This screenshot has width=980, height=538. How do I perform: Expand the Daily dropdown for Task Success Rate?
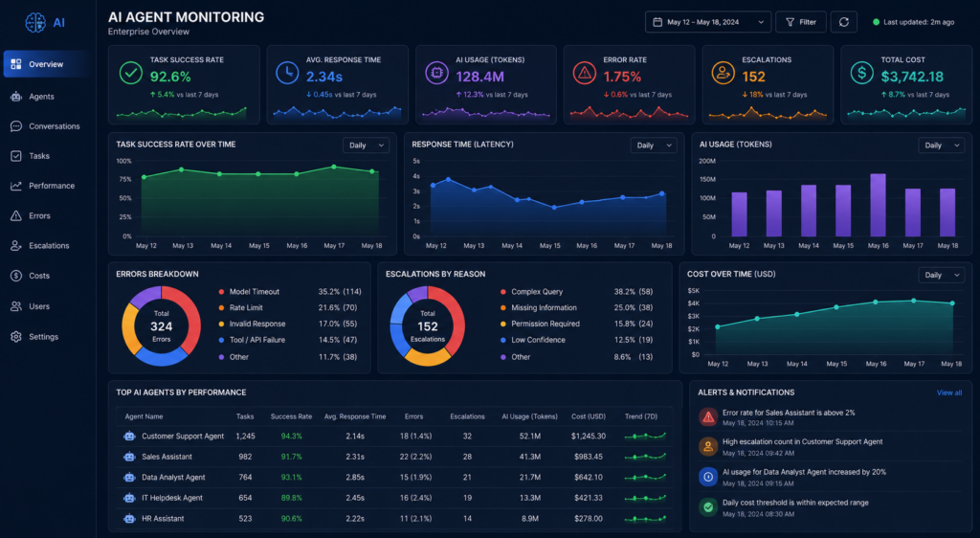[367, 145]
